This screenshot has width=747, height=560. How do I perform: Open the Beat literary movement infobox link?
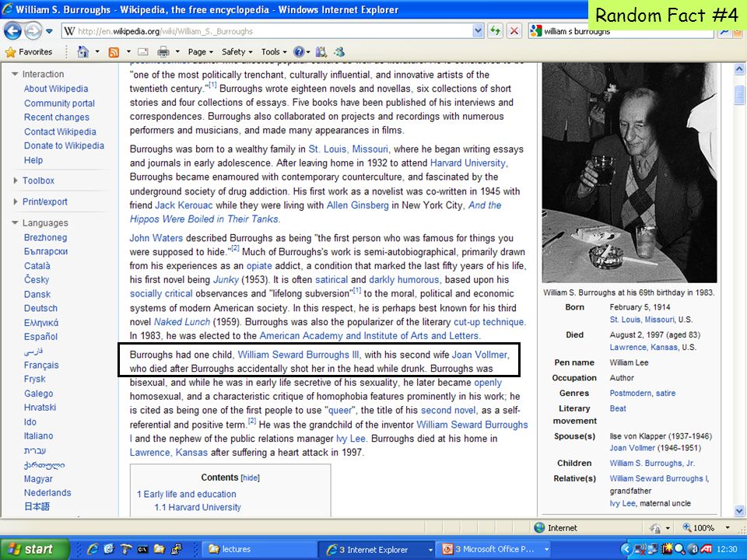617,408
